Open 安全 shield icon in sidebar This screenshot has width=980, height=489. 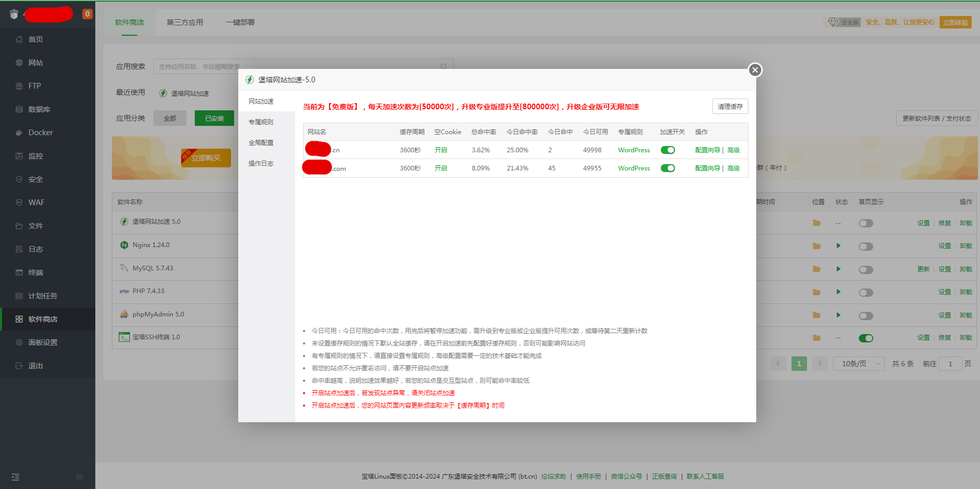click(19, 179)
